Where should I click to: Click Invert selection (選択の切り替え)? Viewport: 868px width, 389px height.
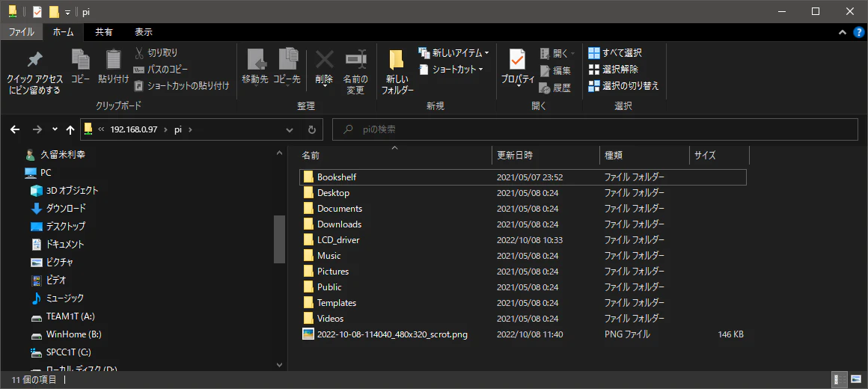[x=624, y=86]
